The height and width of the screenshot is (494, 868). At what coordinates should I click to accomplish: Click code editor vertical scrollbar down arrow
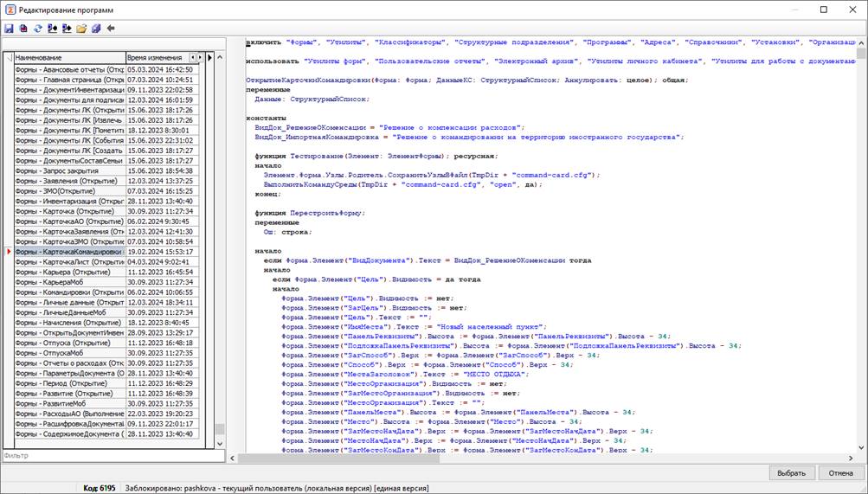[x=861, y=447]
